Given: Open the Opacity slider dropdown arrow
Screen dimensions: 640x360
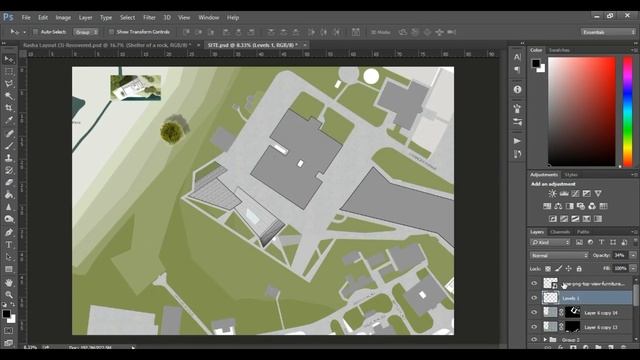Looking at the screenshot, I should (x=633, y=256).
